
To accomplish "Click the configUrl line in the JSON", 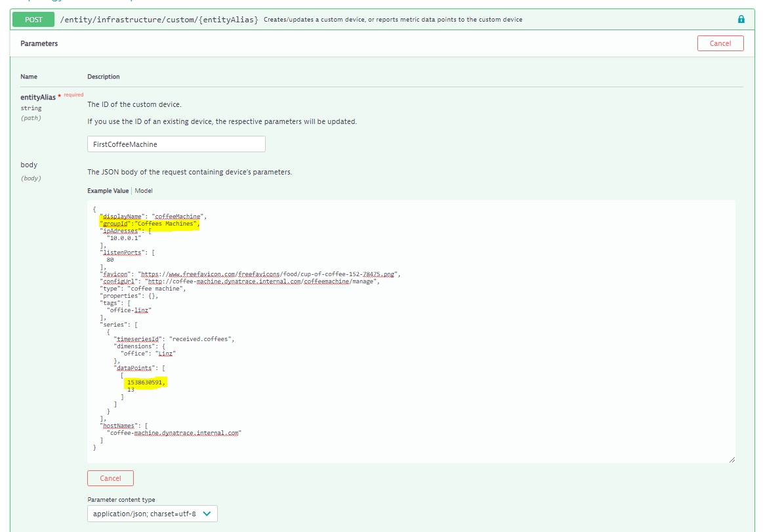I will pos(239,281).
